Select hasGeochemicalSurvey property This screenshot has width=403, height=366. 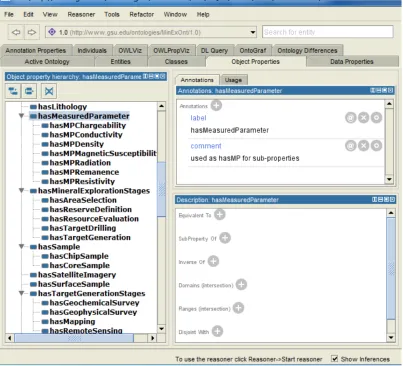pos(94,303)
